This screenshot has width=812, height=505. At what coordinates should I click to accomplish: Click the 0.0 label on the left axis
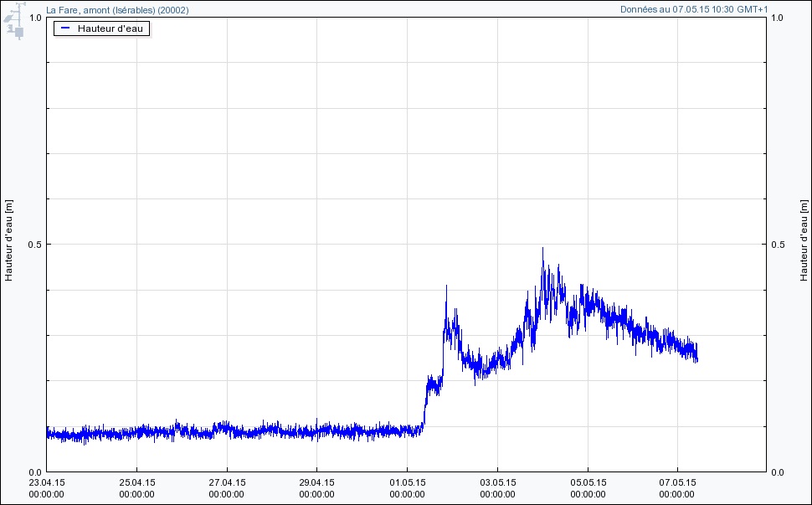coord(33,472)
